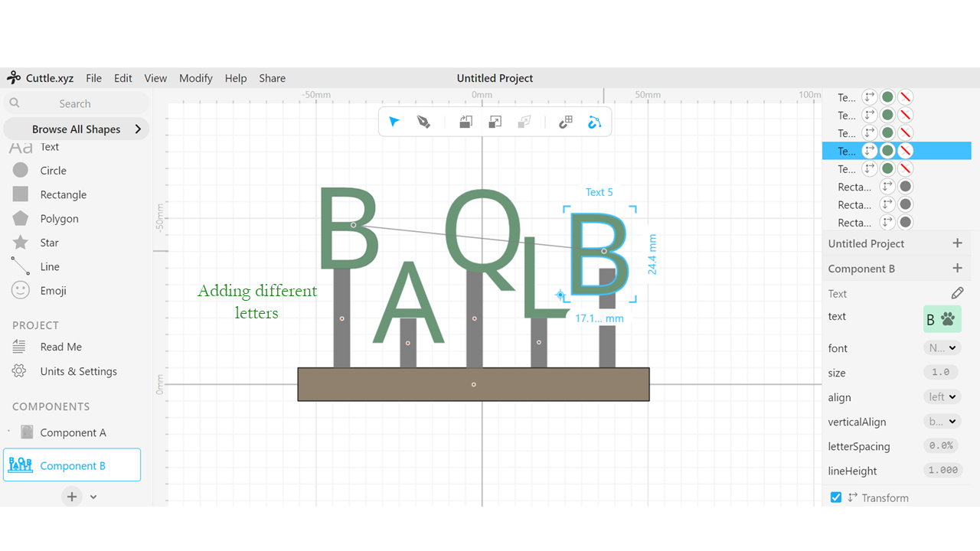This screenshot has width=980, height=551.
Task: Click transform icon on highlighted Text layer
Action: [870, 151]
